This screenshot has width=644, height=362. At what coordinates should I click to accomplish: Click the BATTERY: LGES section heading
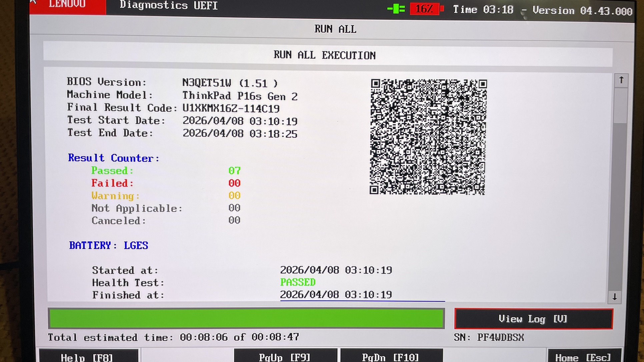pyautogui.click(x=108, y=246)
